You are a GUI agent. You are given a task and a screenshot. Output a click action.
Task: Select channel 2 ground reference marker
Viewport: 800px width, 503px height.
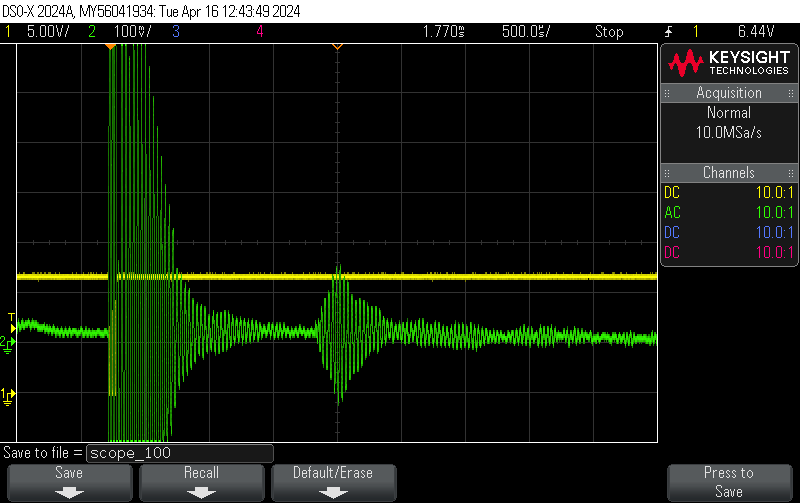click(8, 343)
